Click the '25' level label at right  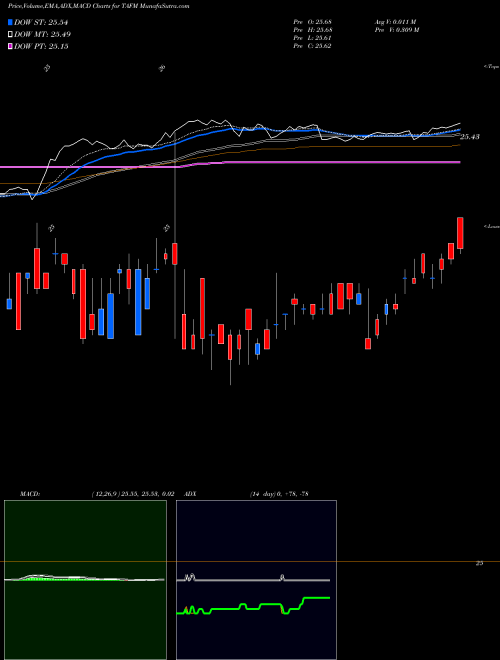479,563
